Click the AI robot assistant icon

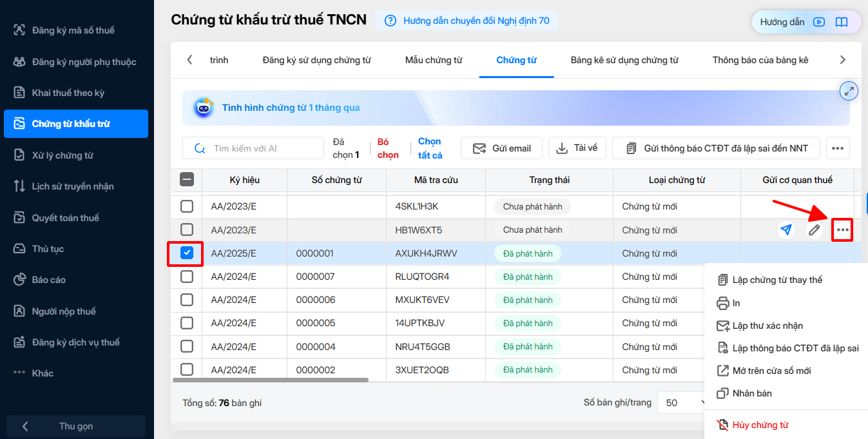pos(204,108)
